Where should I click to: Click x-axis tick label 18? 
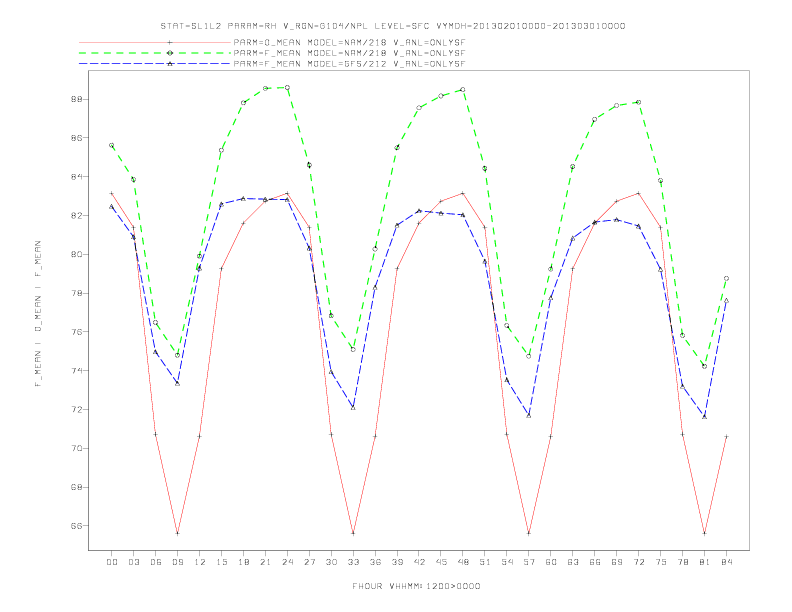coord(243,562)
